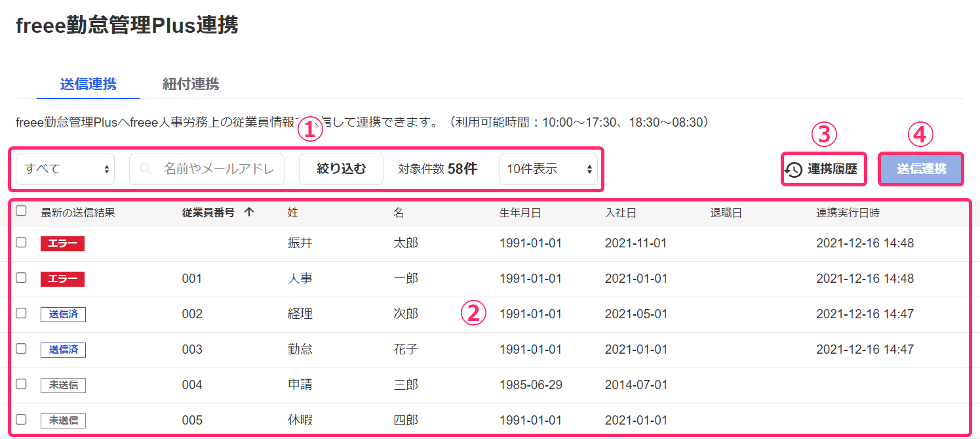Click the hire date 2014-07-01
Image resolution: width=980 pixels, height=439 pixels.
tap(636, 385)
